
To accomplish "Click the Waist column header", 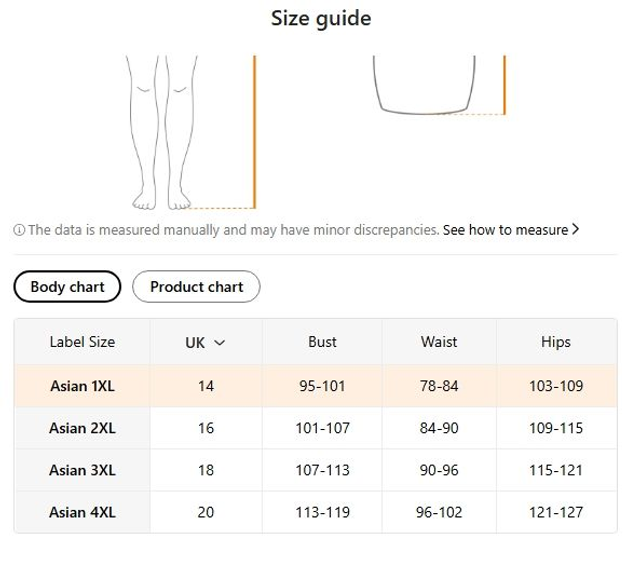I will [x=439, y=342].
